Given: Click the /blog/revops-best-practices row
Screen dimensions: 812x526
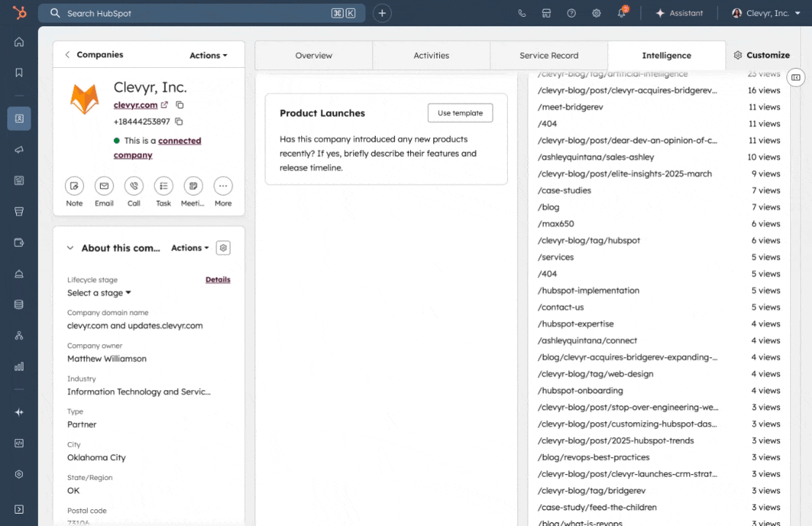Looking at the screenshot, I should (x=659, y=457).
